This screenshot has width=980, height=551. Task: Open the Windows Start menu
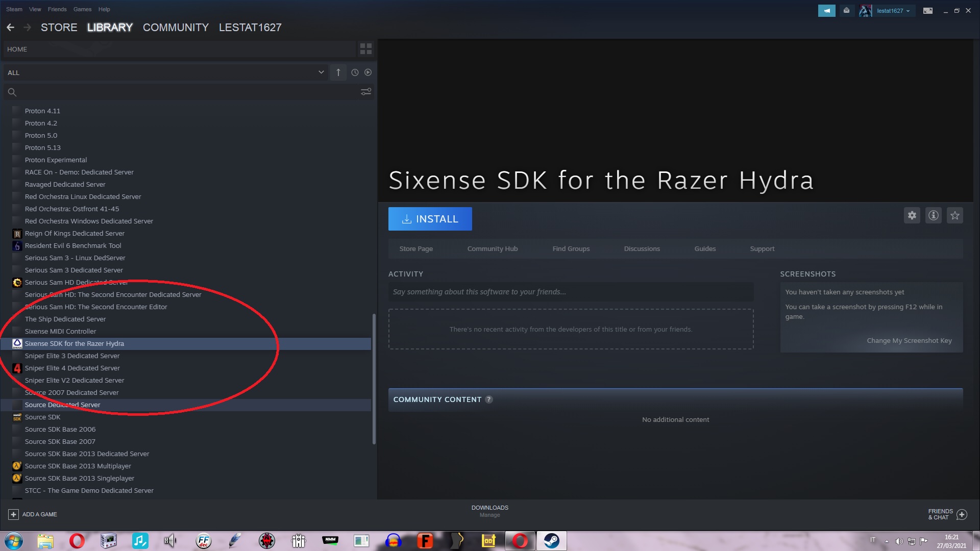click(x=14, y=541)
